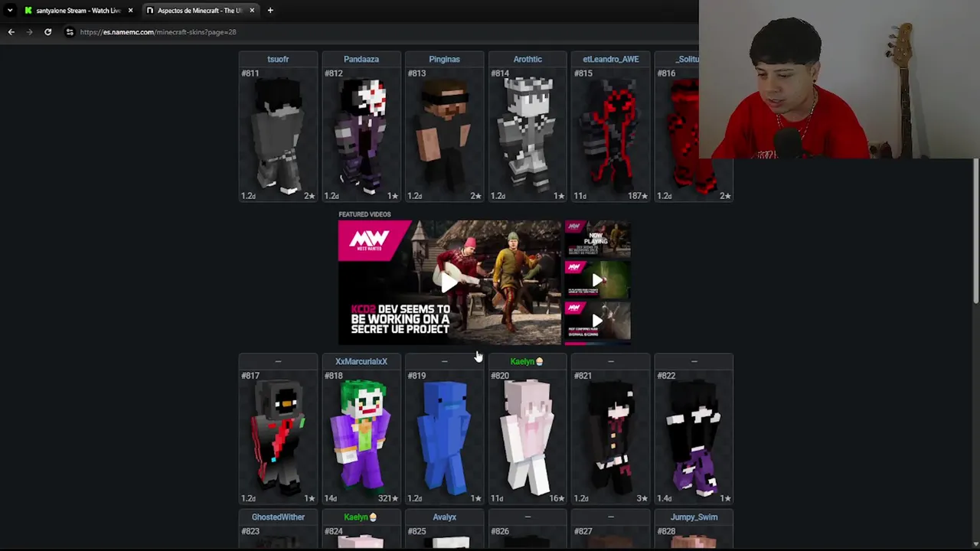Select Joker skin #818 thumbnail
The height and width of the screenshot is (551, 980).
pyautogui.click(x=361, y=436)
